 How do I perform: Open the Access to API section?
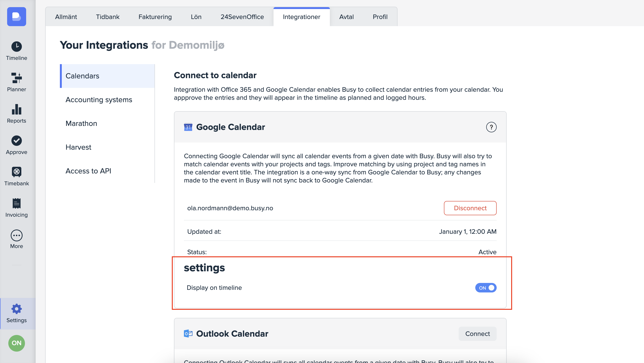point(88,171)
